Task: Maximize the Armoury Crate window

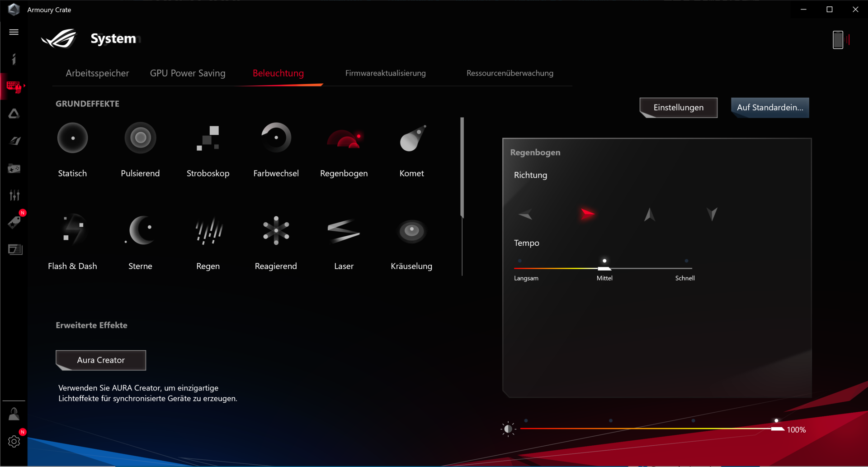Action: (x=830, y=10)
